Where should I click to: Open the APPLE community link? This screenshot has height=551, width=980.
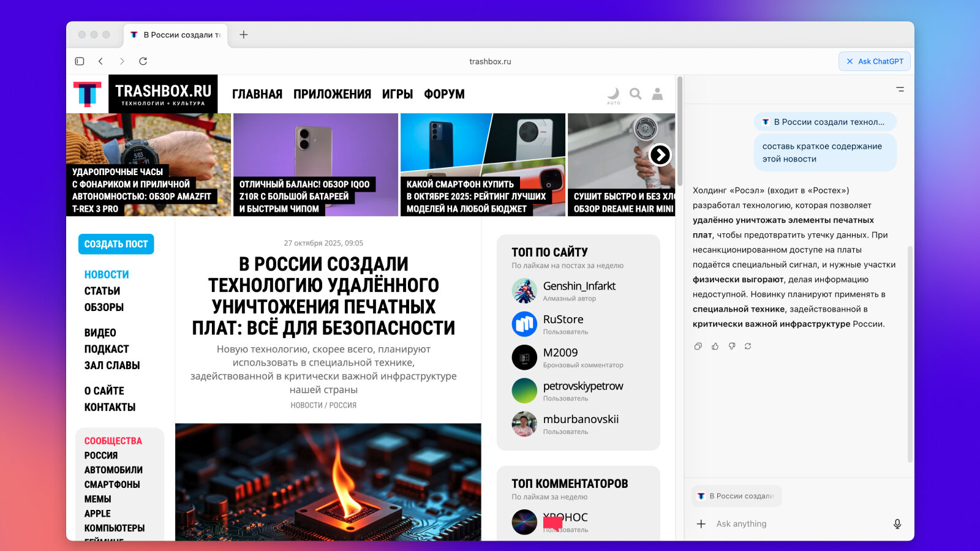click(x=97, y=514)
